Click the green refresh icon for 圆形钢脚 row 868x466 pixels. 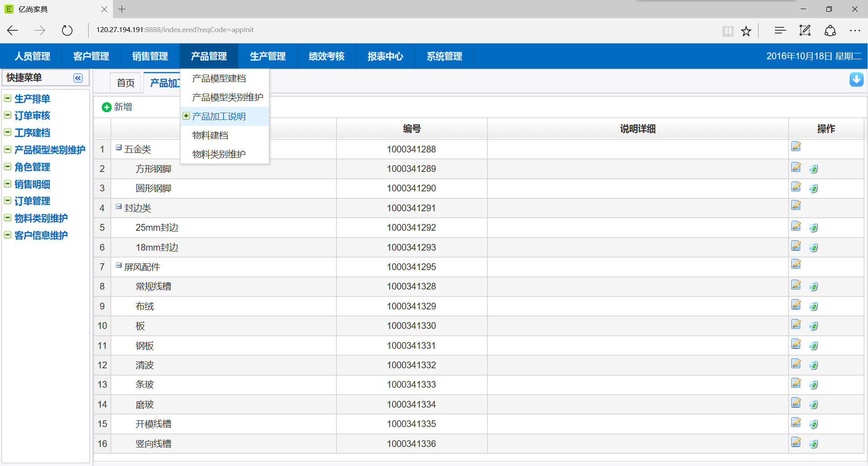[x=814, y=189]
